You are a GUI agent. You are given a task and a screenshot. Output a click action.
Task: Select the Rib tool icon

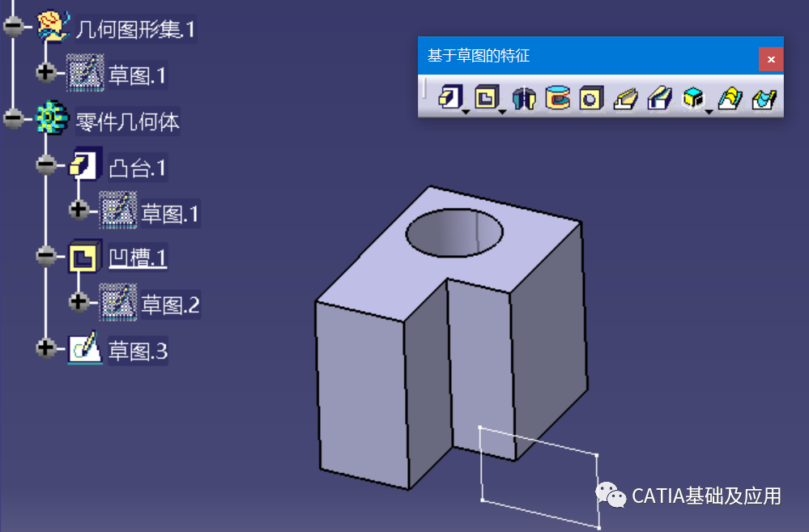click(x=625, y=97)
